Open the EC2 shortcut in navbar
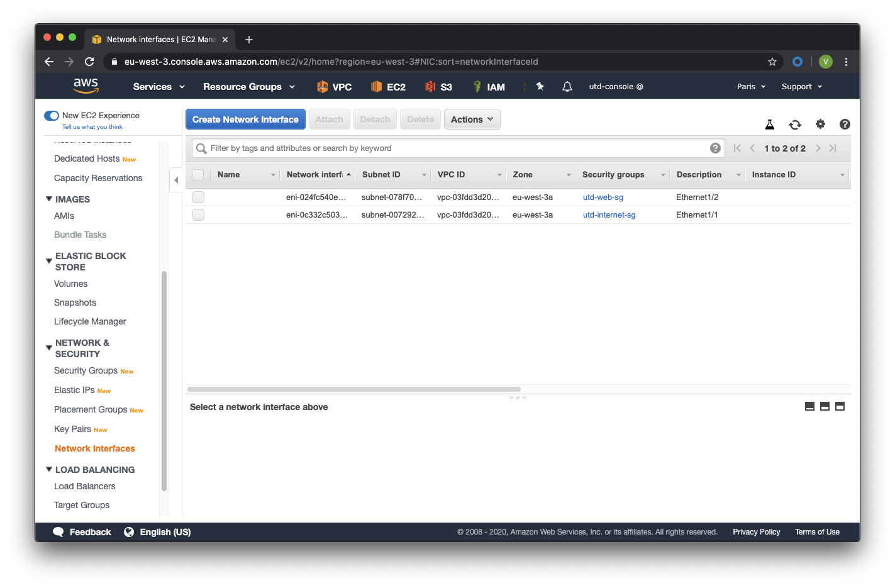The height and width of the screenshot is (588, 895). [388, 87]
